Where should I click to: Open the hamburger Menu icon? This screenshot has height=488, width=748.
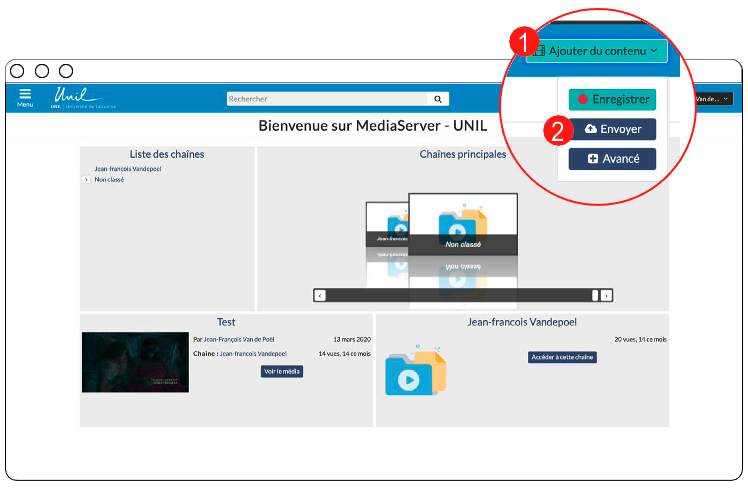pyautogui.click(x=24, y=97)
